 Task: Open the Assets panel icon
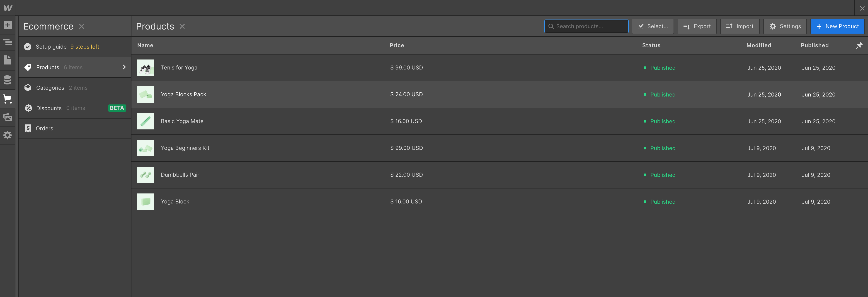[x=7, y=117]
